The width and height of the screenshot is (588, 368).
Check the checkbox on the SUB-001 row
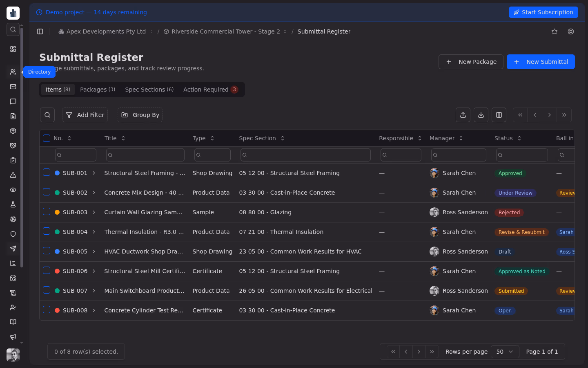(x=46, y=173)
